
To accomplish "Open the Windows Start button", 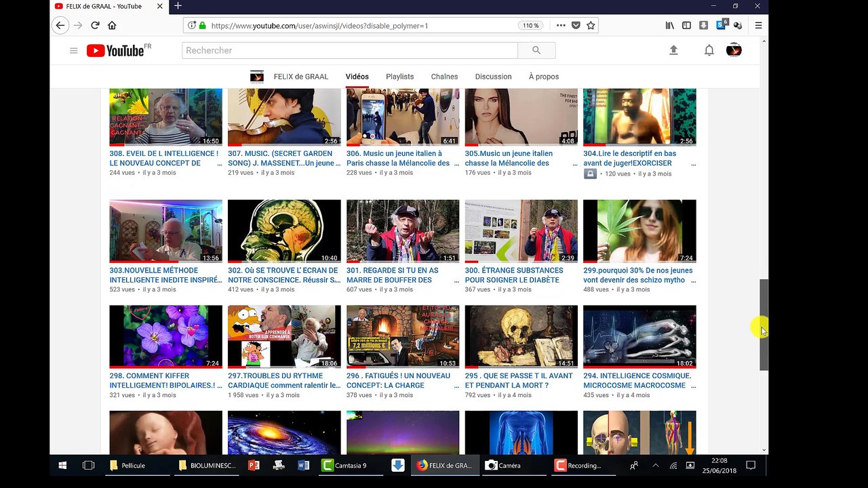I will pos(62,466).
